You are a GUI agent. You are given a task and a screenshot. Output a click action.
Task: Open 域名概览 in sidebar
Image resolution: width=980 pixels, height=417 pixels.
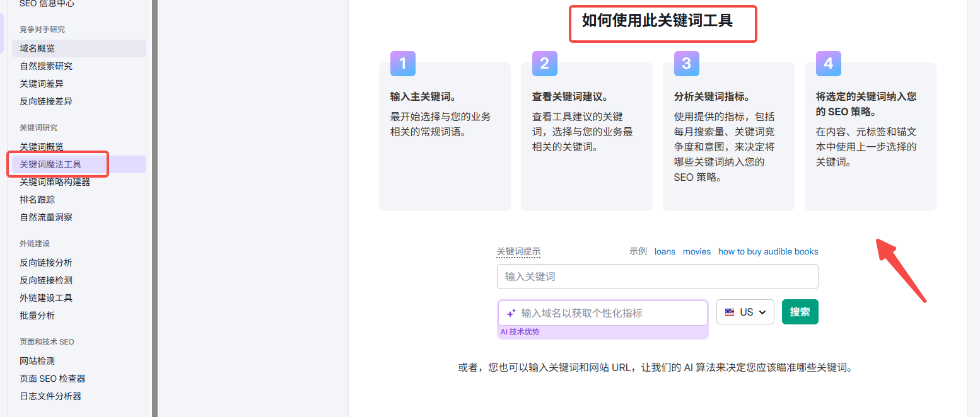(79, 49)
